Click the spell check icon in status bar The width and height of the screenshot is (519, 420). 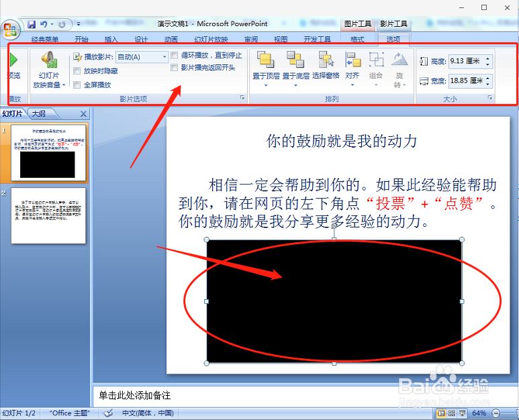108,413
